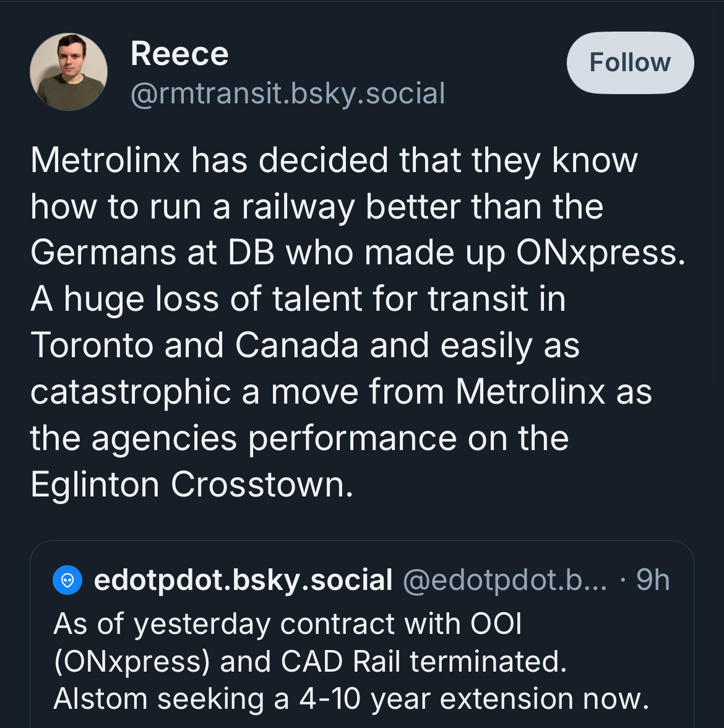Click the 'the agencies performance on the' line
724x728 pixels.
pyautogui.click(x=300, y=438)
